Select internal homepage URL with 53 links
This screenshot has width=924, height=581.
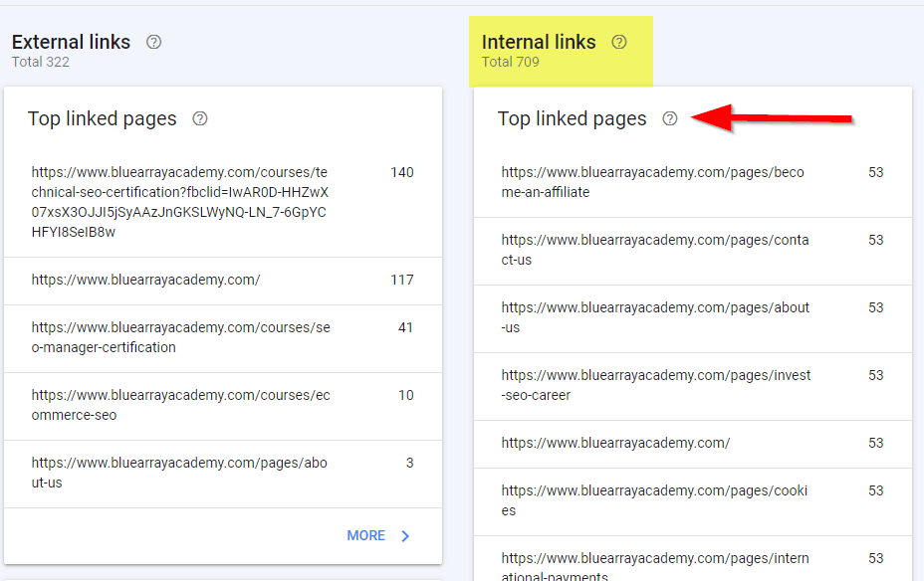coord(692,444)
